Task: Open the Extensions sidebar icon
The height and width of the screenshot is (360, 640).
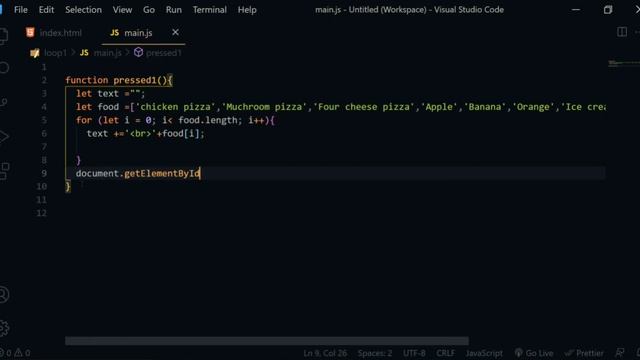Action: click(4, 171)
